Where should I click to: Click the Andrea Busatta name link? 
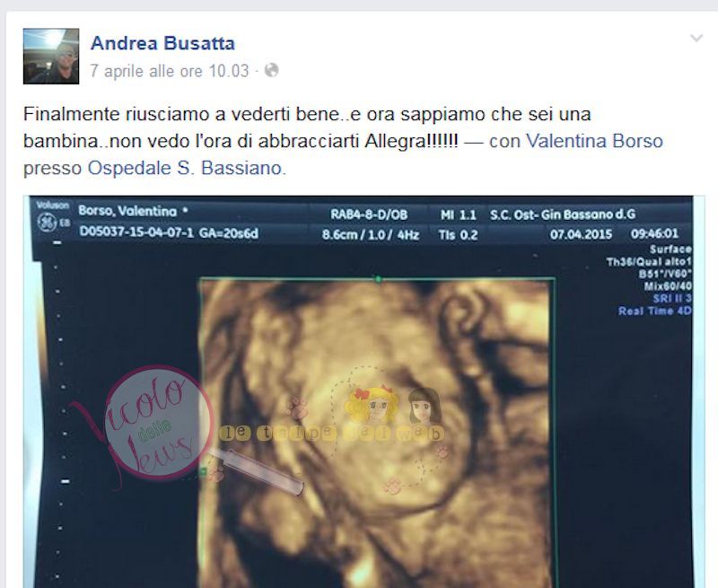pyautogui.click(x=162, y=43)
